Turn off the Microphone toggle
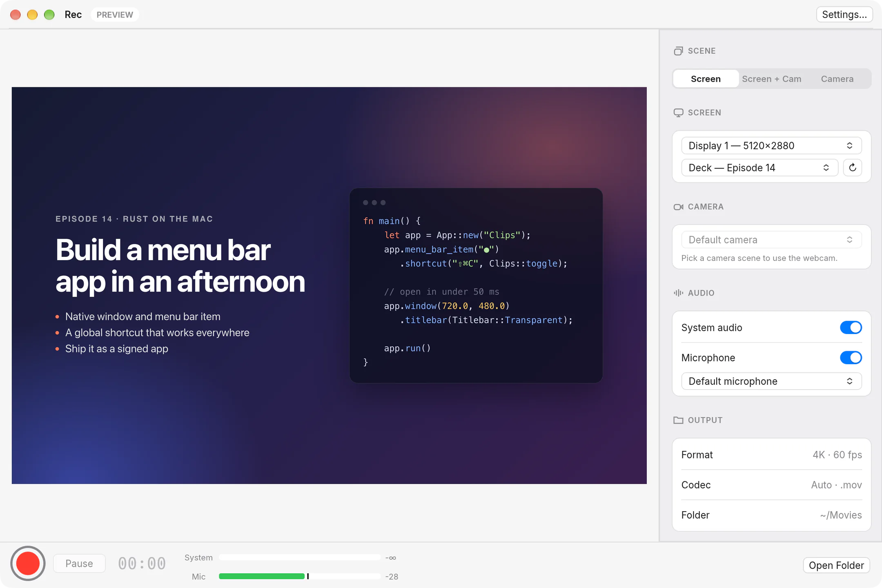Screen dimensions: 882x588 [x=851, y=358]
